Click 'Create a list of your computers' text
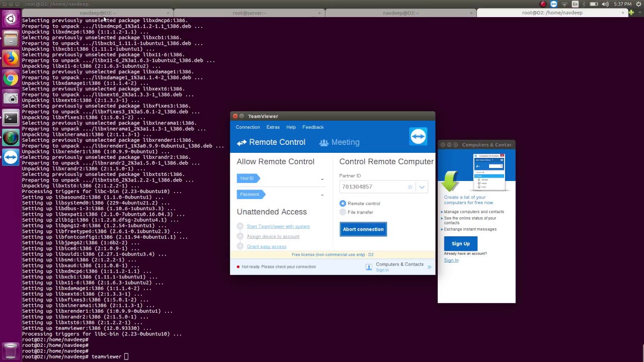Viewport: 644px width, 362px height. coord(468,200)
